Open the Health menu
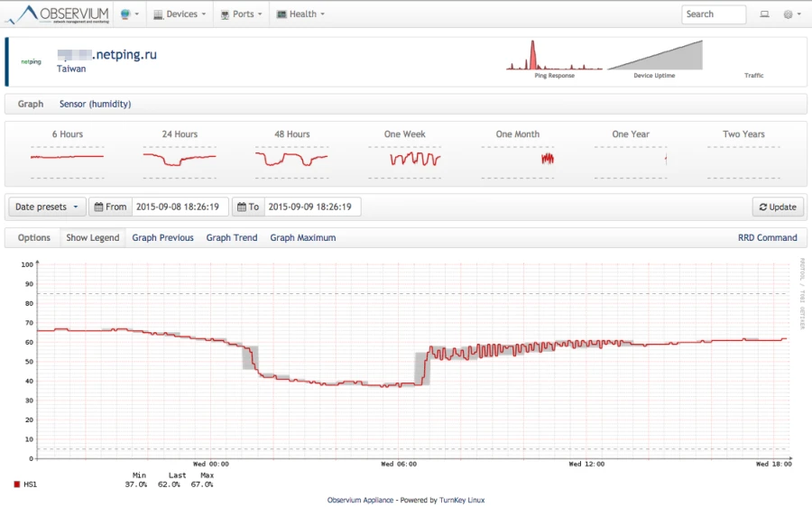812x507 pixels. pyautogui.click(x=300, y=14)
